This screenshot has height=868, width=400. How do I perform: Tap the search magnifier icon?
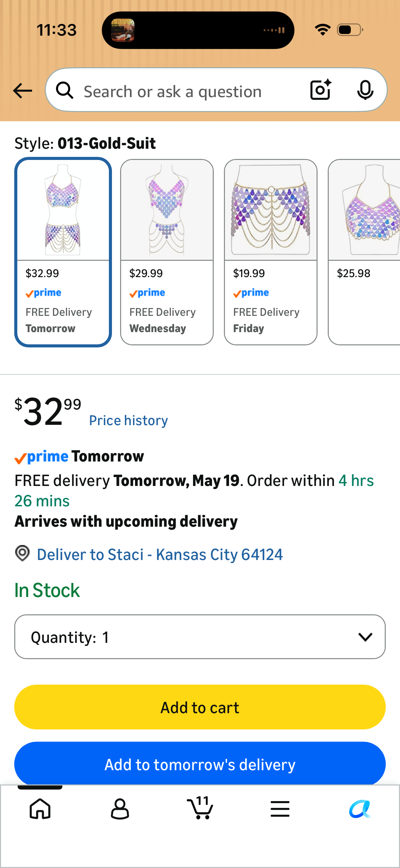coord(64,90)
